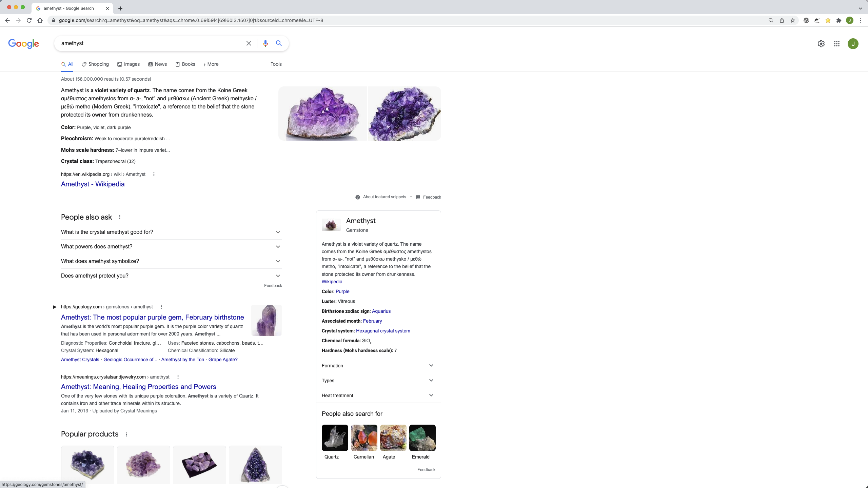Open three-dot menu beside the Wikipedia result
Viewport: 868px width, 488px height.
pyautogui.click(x=154, y=174)
